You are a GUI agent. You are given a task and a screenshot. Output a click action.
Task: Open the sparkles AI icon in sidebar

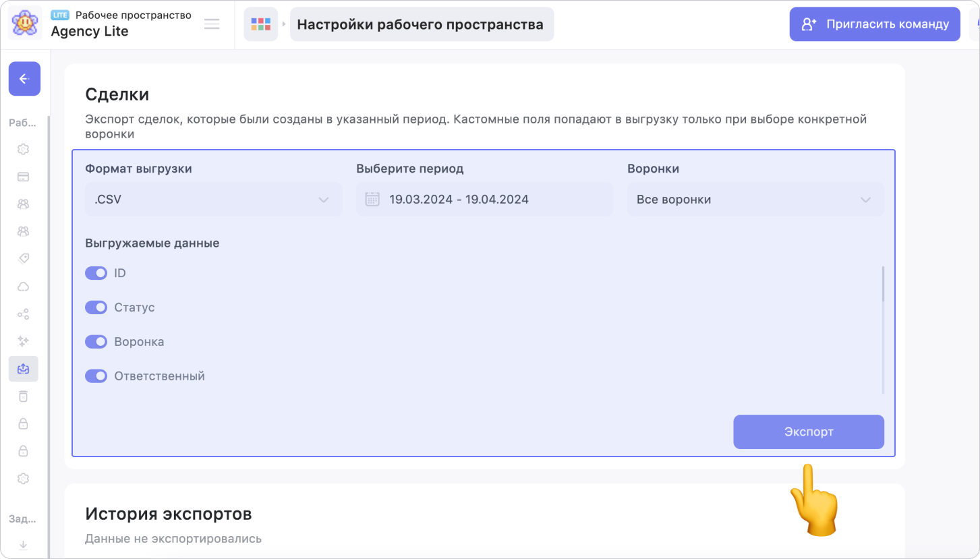tap(23, 341)
